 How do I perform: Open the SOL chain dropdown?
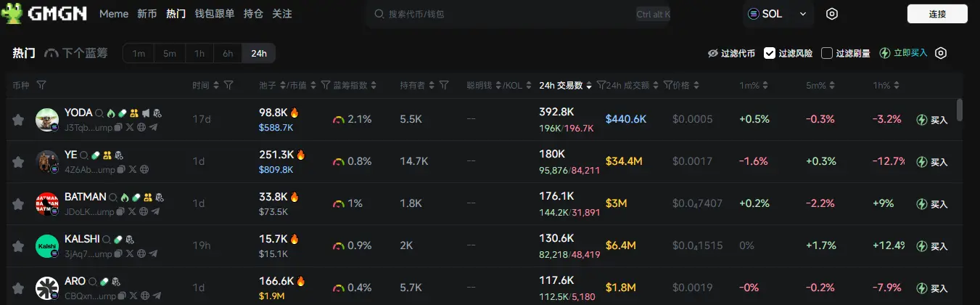point(777,14)
